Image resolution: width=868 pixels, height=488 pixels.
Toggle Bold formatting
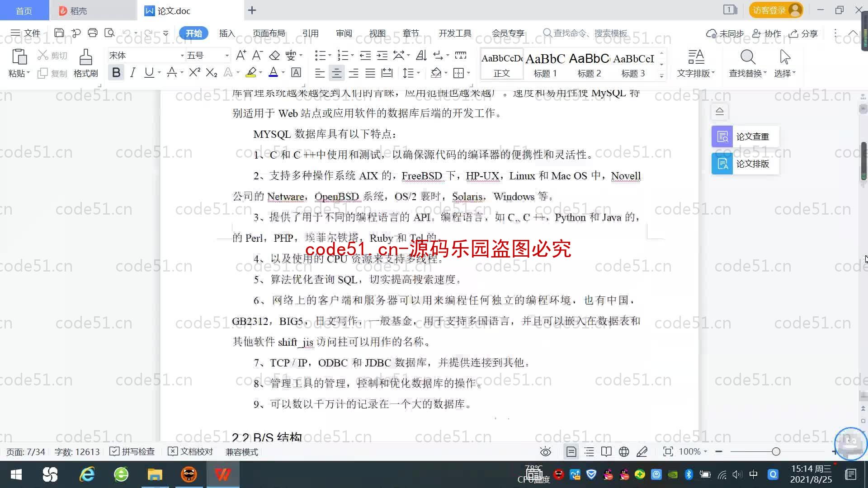[116, 72]
